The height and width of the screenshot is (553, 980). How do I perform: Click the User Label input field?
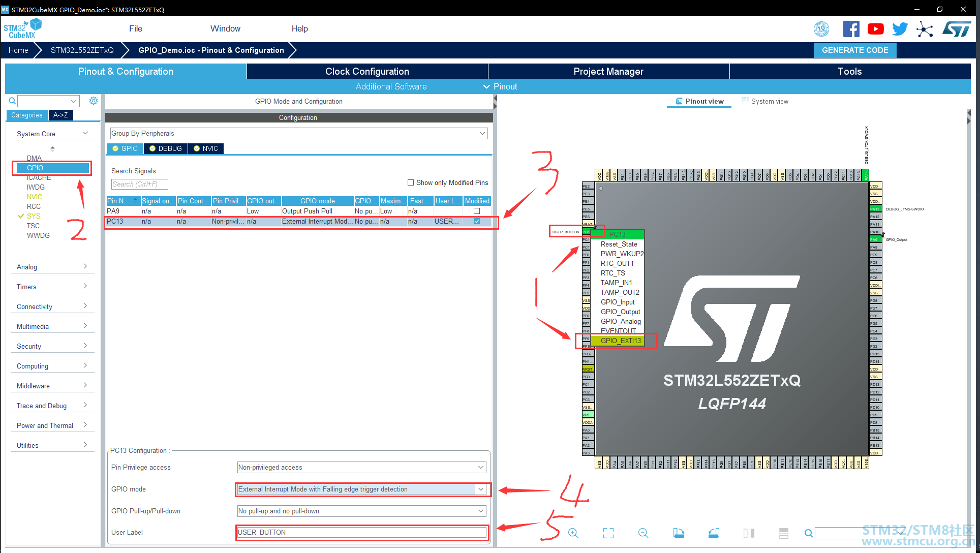tap(361, 532)
